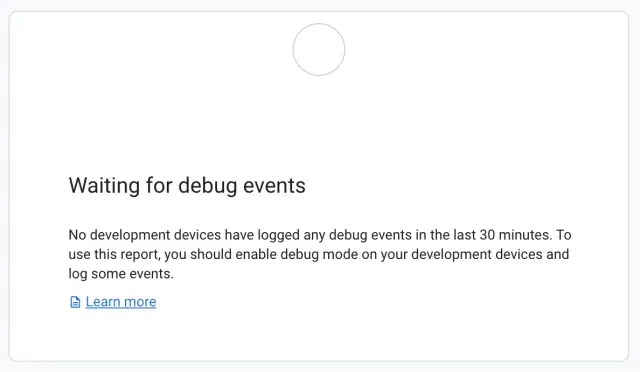Click blank card area below the circle
Screen dimensions: 640x372
pos(319,123)
